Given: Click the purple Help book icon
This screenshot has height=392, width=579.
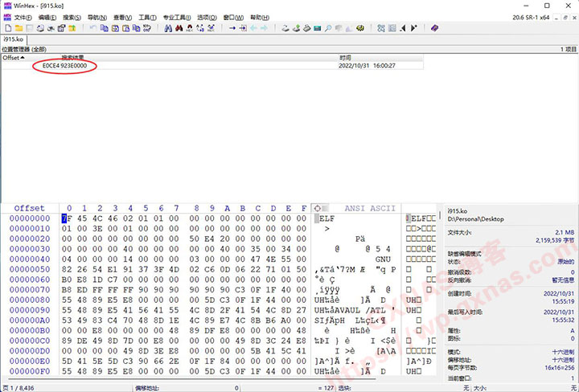Looking at the screenshot, I should (x=435, y=28).
